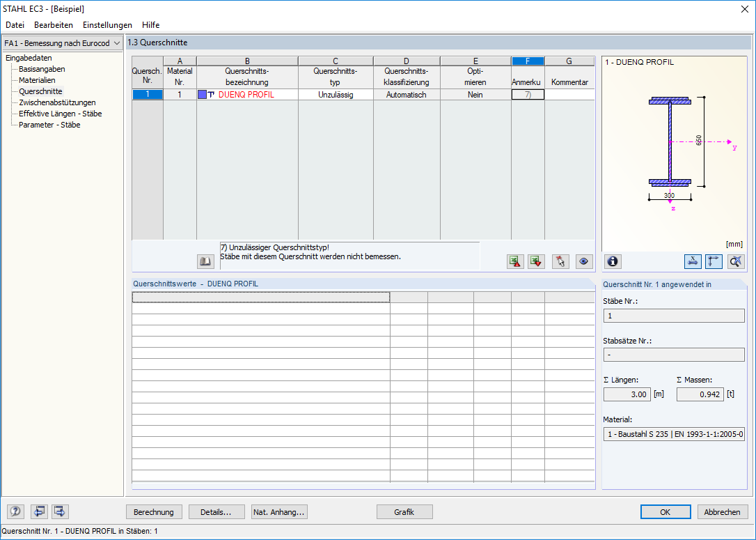This screenshot has width=756, height=540.
Task: Open the cross-section library book icon
Action: pyautogui.click(x=206, y=261)
